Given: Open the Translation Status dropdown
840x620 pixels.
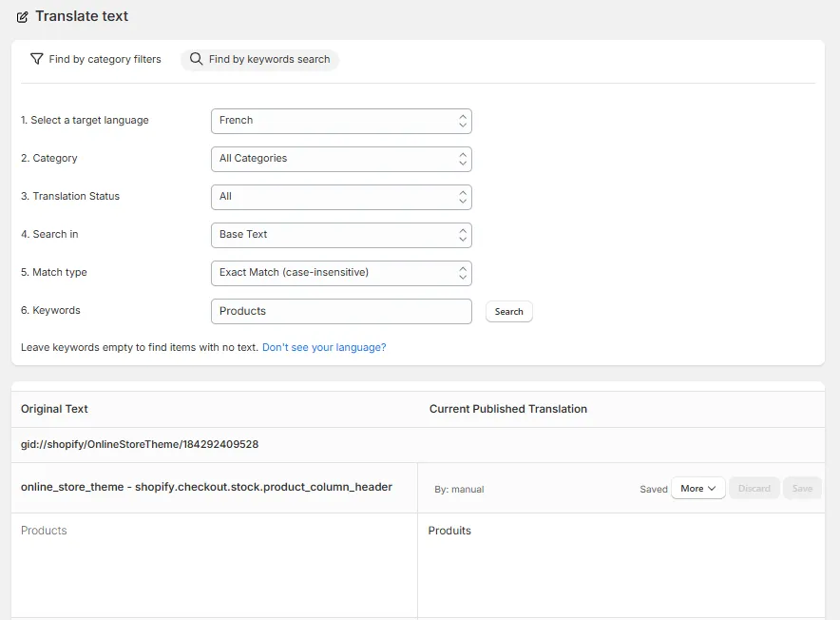Looking at the screenshot, I should click(x=341, y=198).
